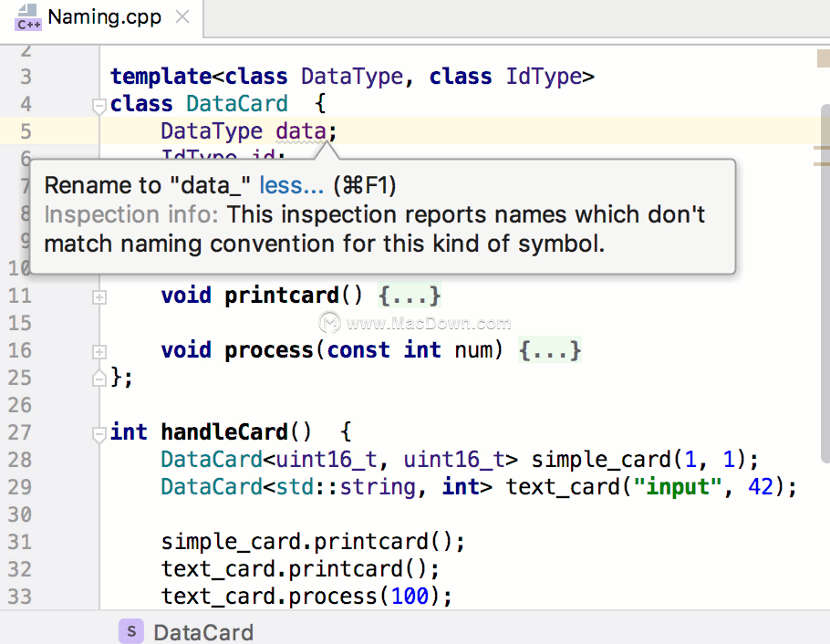
Task: Expand the folded process() body marker in gutter
Action: pyautogui.click(x=99, y=352)
